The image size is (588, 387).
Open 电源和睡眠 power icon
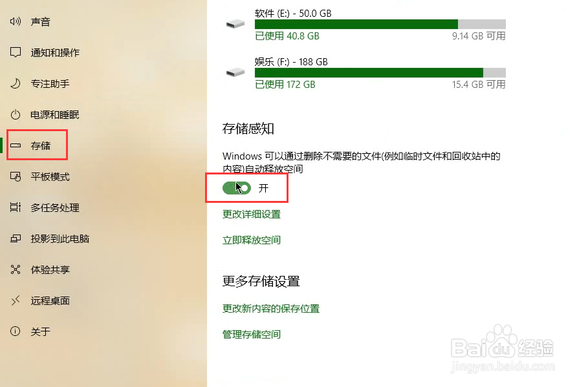pos(16,114)
